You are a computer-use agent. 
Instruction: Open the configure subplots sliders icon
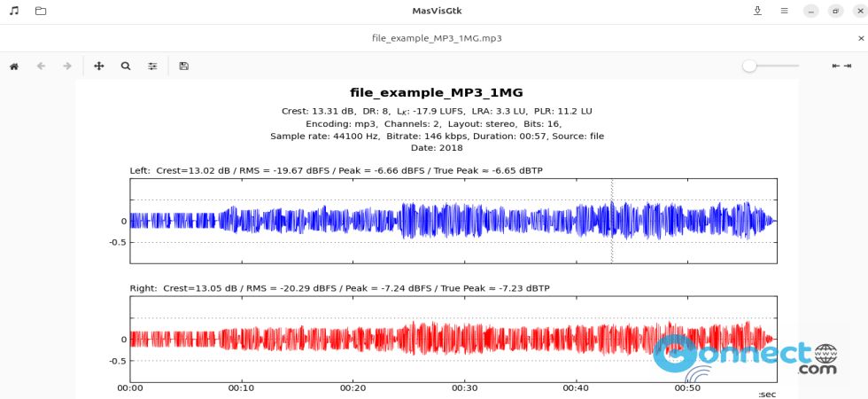[152, 66]
